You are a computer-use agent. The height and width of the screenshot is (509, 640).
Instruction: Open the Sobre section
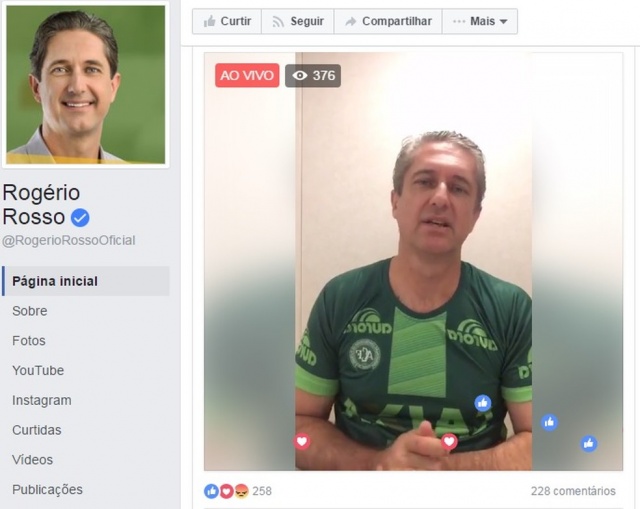30,311
